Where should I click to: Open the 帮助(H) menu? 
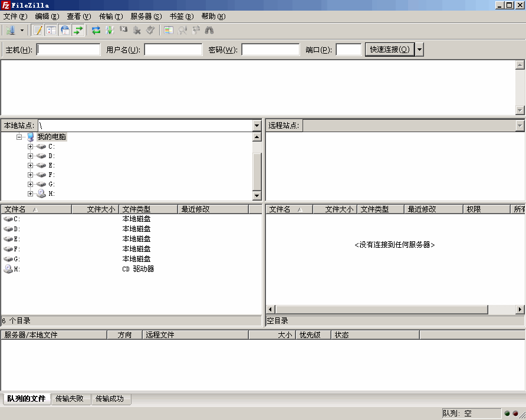pyautogui.click(x=213, y=17)
